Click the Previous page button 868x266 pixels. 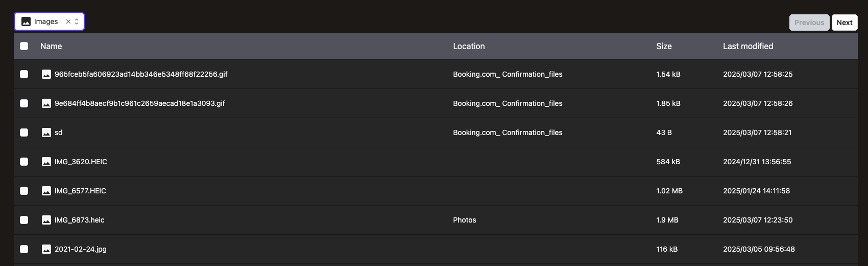coord(809,23)
